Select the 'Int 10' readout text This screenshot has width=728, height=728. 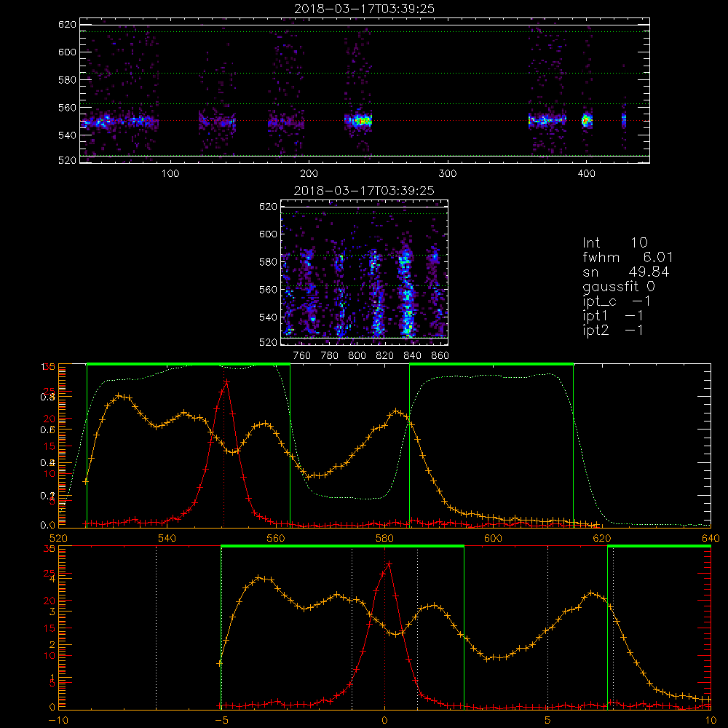pos(615,242)
